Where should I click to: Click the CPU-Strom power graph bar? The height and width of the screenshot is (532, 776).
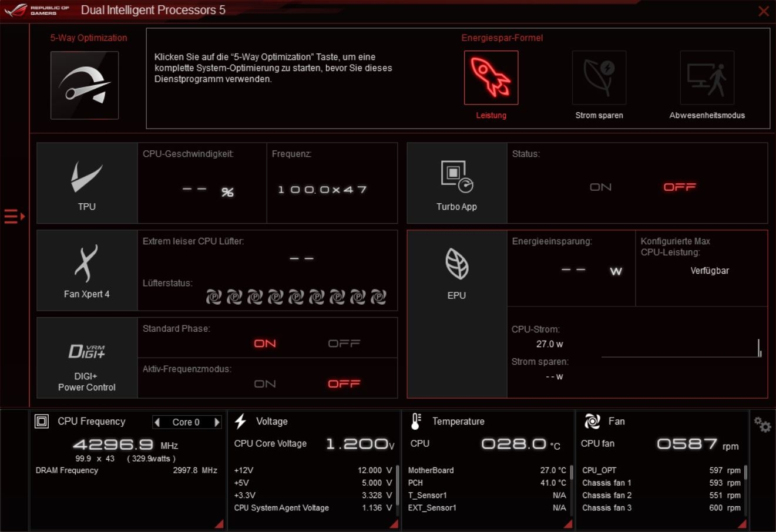coord(759,348)
